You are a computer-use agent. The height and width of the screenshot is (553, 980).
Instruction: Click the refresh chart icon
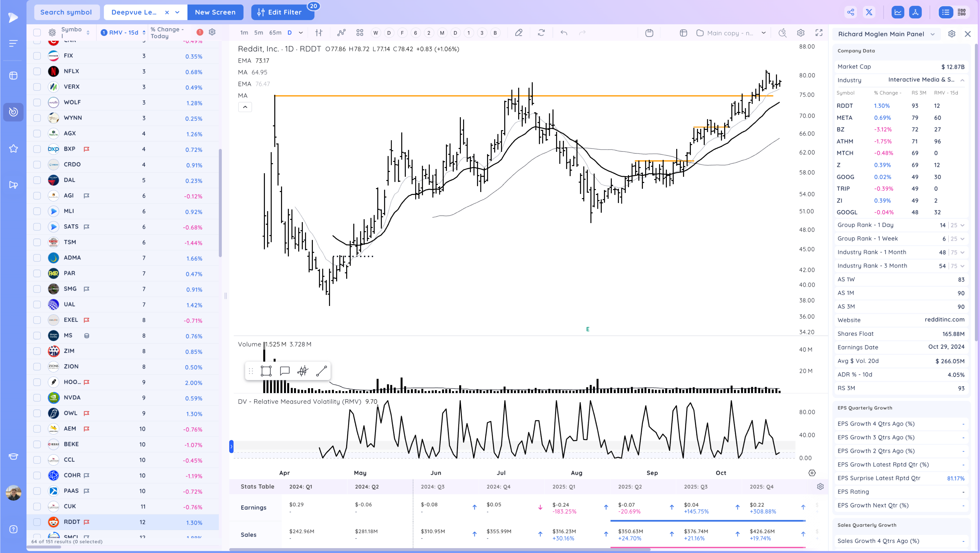541,33
